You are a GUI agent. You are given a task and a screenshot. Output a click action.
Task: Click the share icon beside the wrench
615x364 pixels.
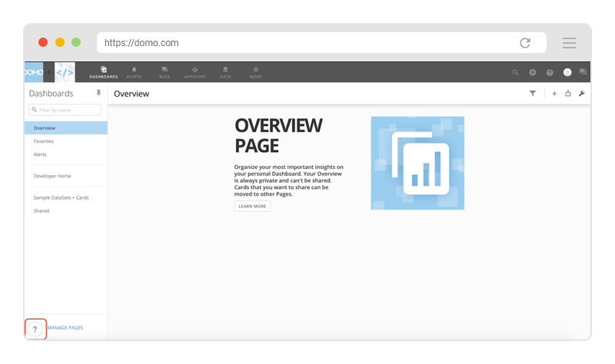pyautogui.click(x=568, y=94)
